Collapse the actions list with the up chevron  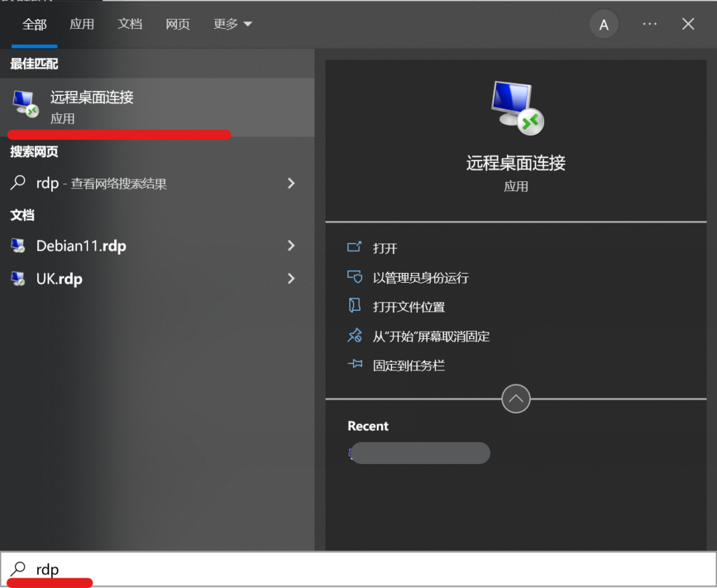point(516,399)
